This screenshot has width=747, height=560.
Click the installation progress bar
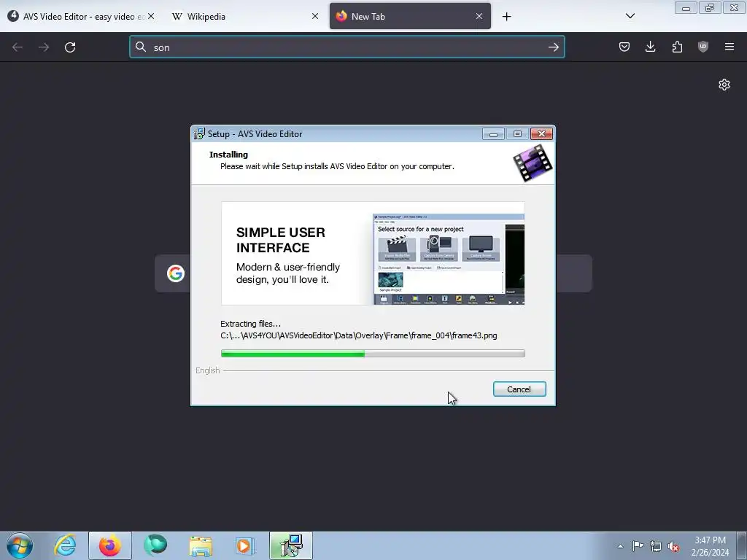pos(373,354)
